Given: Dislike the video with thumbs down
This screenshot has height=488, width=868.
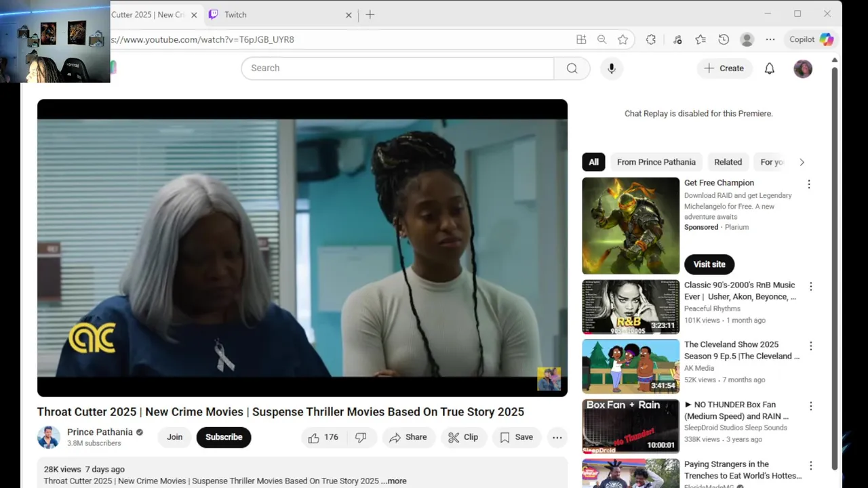Looking at the screenshot, I should click(x=361, y=437).
